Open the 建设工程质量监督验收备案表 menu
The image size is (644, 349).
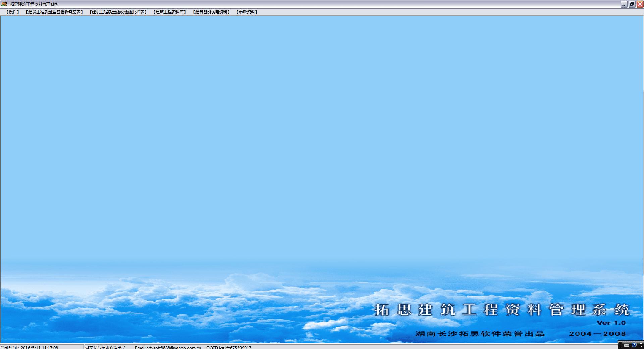coord(54,12)
